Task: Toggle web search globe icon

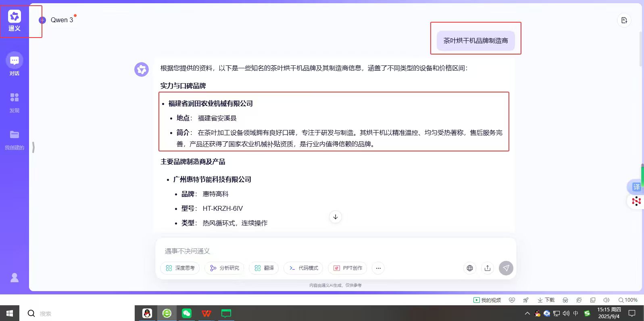Action: pos(470,268)
